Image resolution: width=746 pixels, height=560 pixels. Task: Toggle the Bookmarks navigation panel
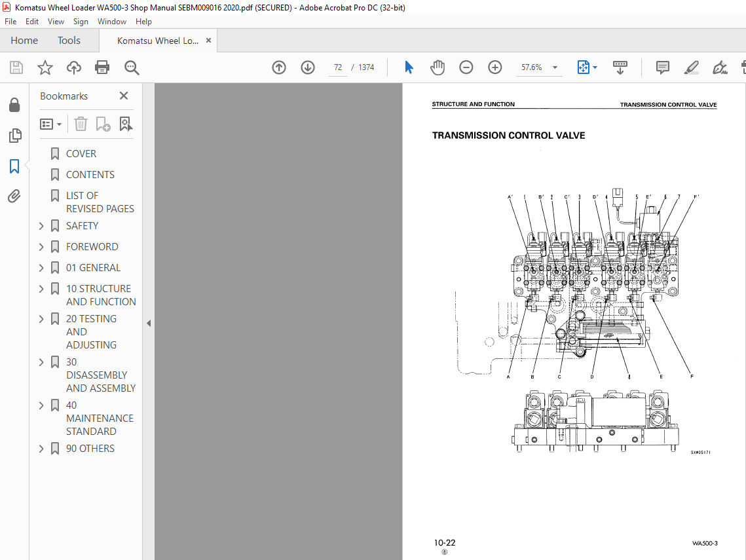pyautogui.click(x=14, y=166)
